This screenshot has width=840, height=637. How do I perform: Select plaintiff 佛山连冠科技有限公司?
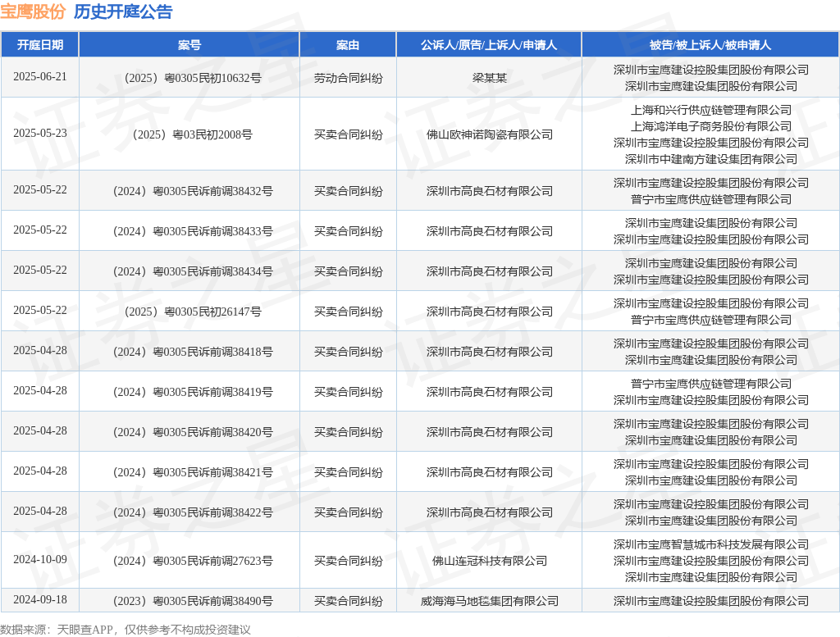coord(490,561)
